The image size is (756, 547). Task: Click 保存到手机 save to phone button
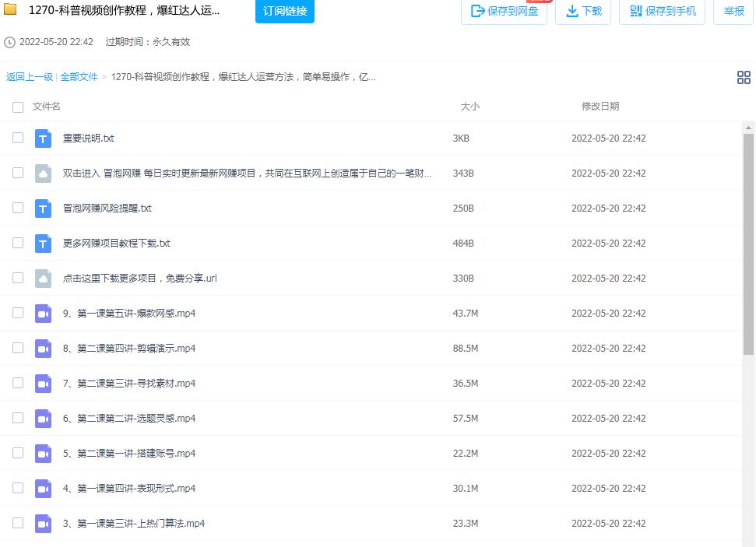point(662,11)
